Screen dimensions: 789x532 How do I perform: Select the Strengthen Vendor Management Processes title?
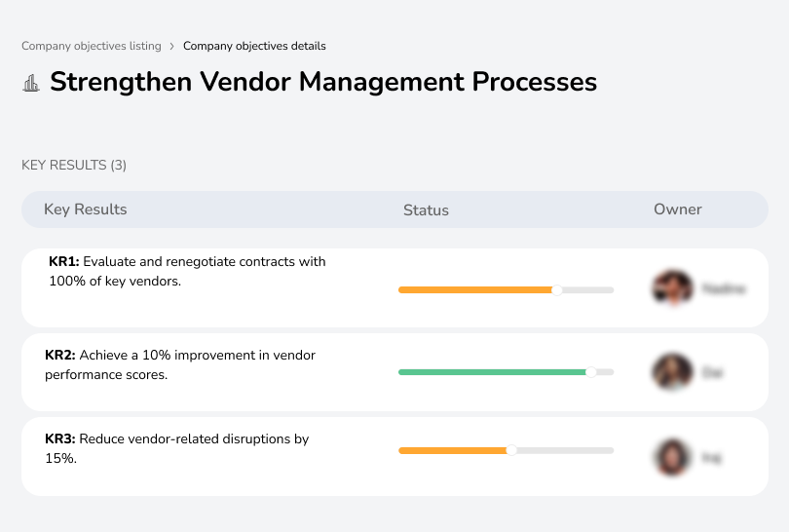point(323,82)
